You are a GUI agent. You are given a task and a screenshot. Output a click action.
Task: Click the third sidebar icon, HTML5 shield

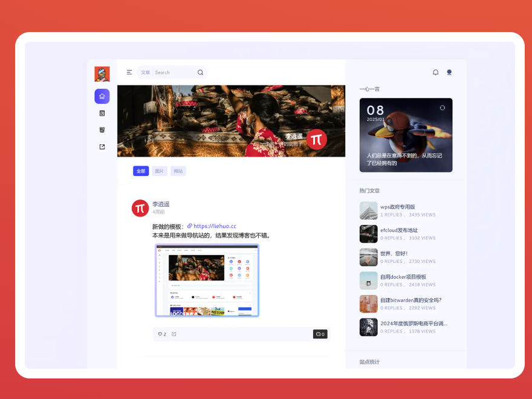coord(102,130)
